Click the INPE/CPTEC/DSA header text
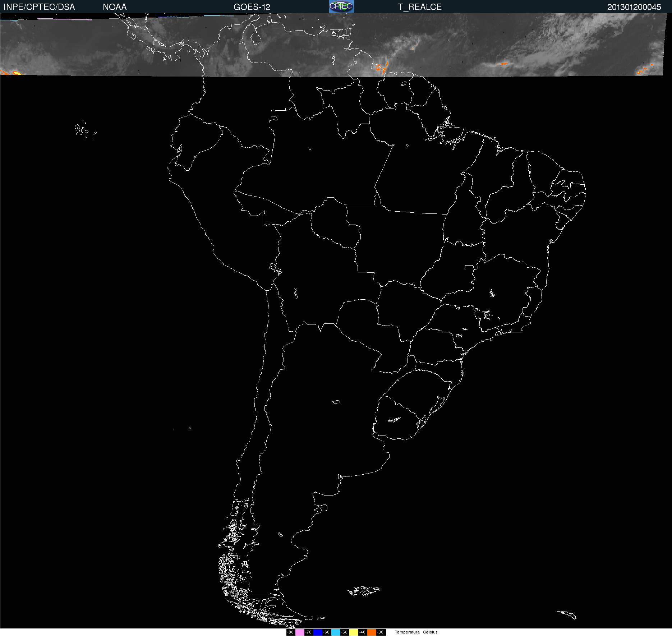The height and width of the screenshot is (636, 672). [39, 7]
